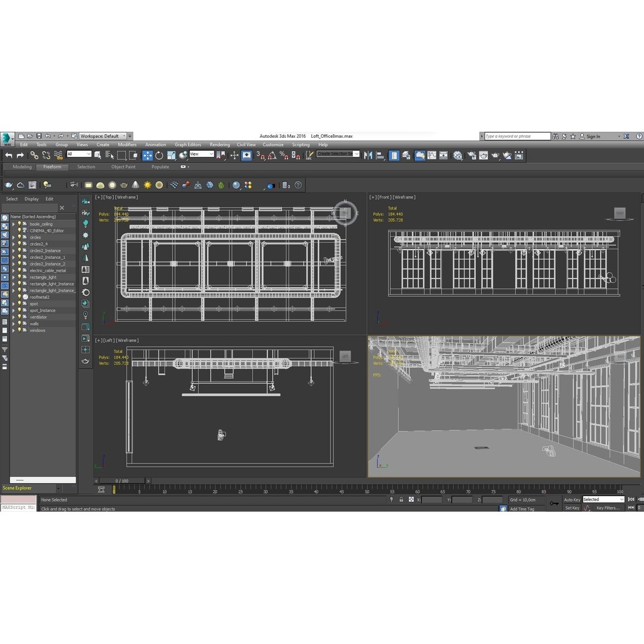Viewport: 644px width, 644px height.
Task: Toggle the Percent Snap icon
Action: click(x=284, y=155)
